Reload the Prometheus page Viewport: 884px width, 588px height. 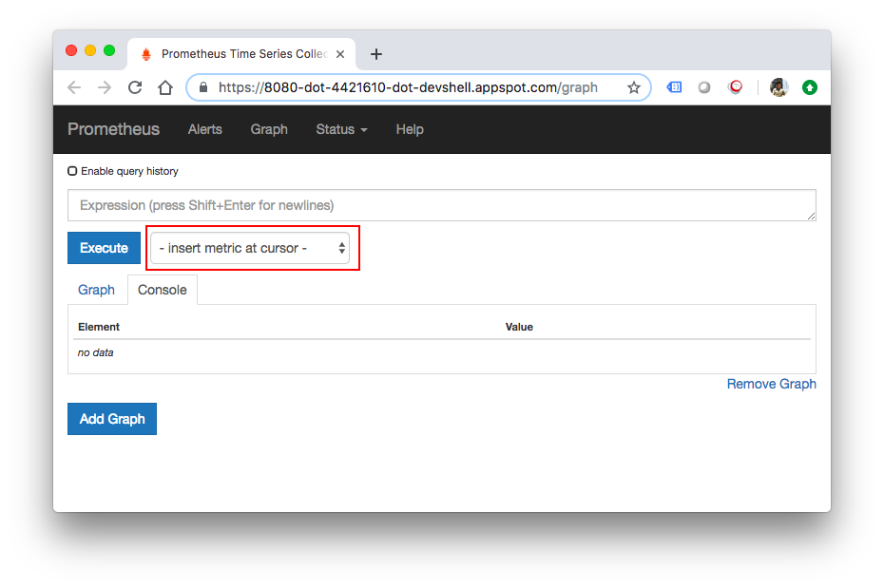click(x=135, y=87)
